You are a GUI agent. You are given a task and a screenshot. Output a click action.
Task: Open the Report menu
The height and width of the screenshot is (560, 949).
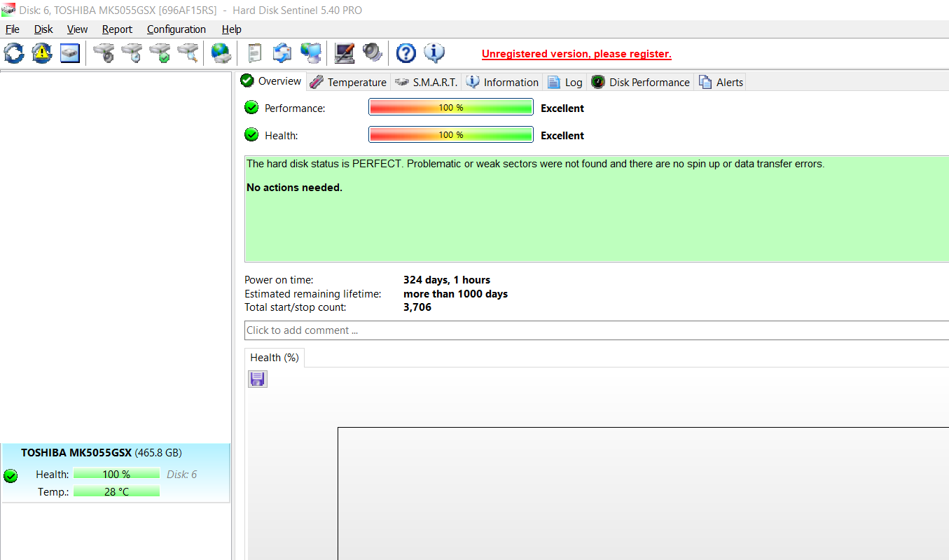tap(117, 29)
